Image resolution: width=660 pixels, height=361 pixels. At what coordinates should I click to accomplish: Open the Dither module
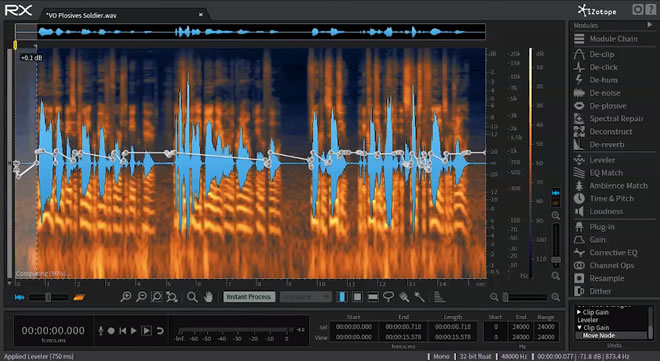(593, 291)
